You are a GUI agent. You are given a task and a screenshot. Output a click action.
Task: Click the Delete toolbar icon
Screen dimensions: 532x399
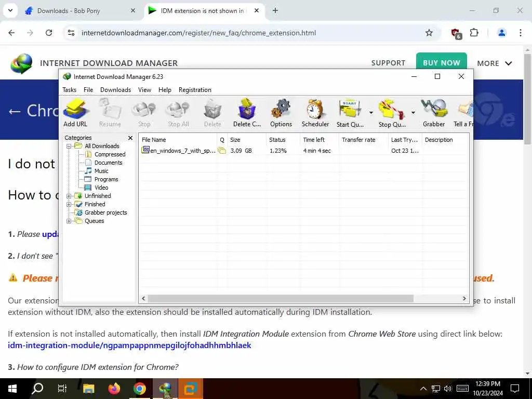(212, 113)
